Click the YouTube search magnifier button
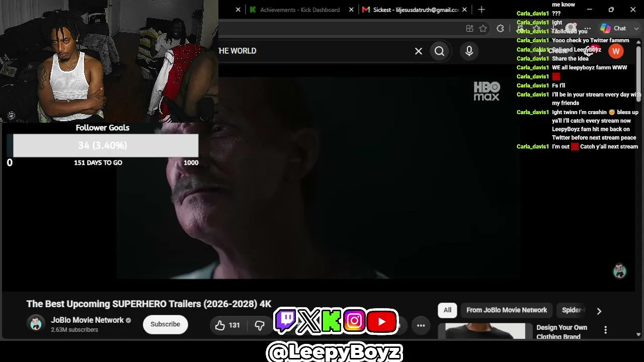This screenshot has height=362, width=644. click(x=439, y=51)
